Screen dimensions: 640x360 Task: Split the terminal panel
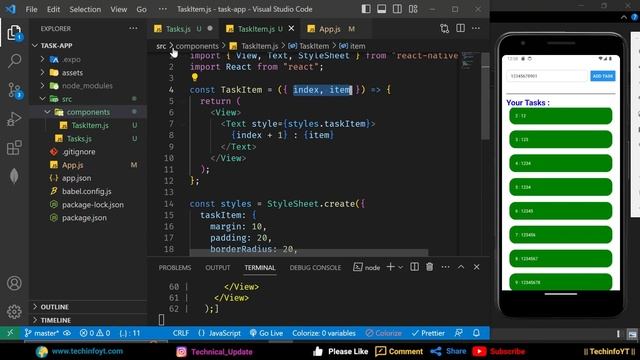tap(414, 267)
